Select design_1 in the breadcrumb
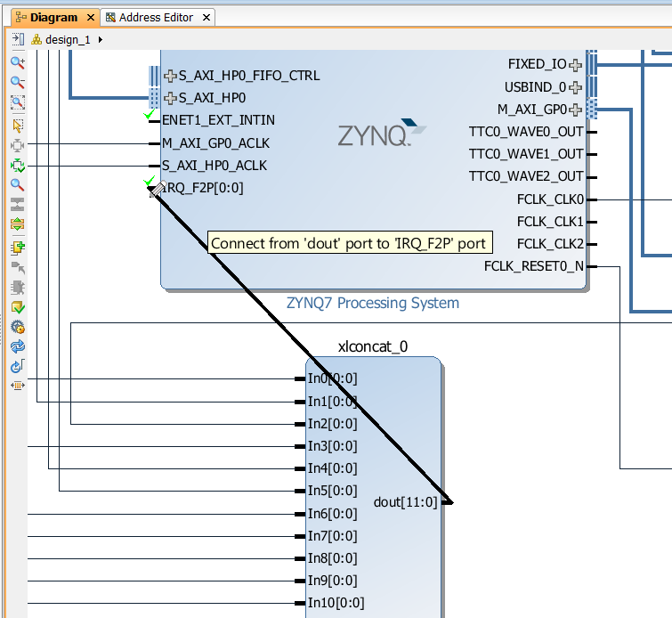 (68, 40)
